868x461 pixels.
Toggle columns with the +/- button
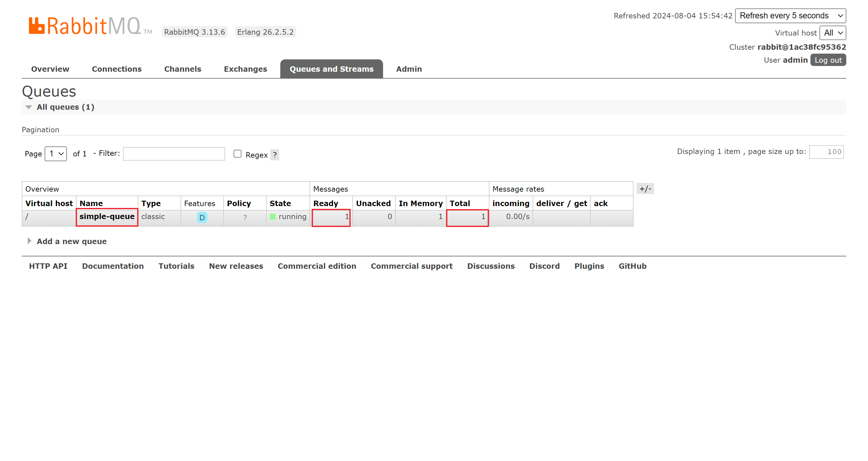click(x=645, y=189)
